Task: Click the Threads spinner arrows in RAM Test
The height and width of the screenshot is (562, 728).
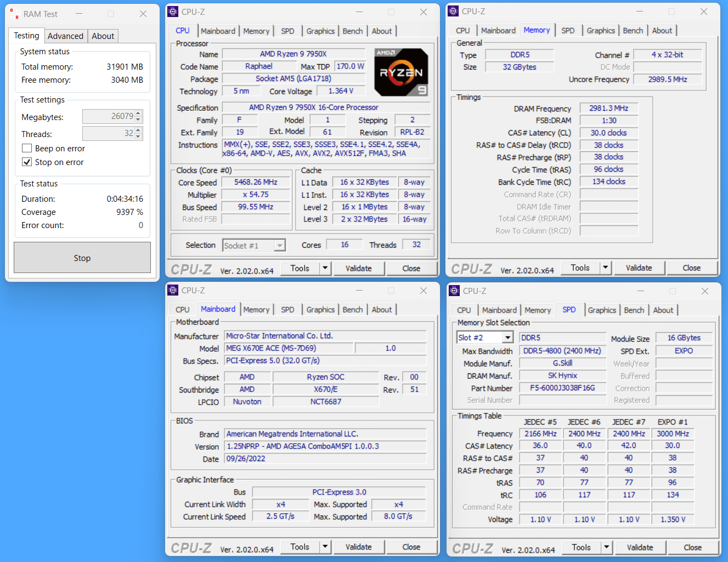Action: 138,133
